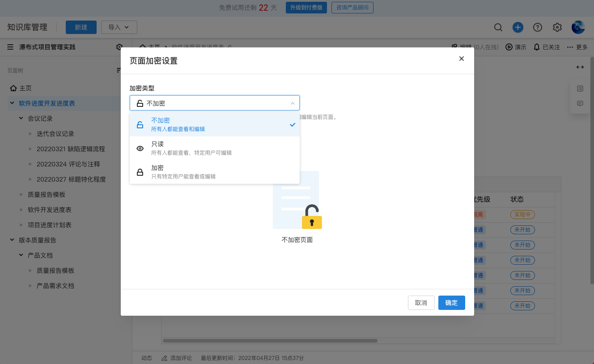Click the 取消 button
594x364 pixels.
tap(421, 303)
